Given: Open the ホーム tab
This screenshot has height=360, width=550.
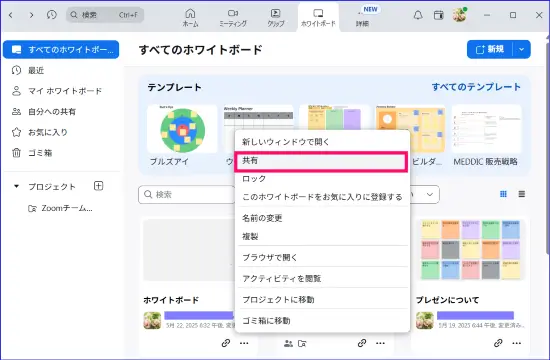Looking at the screenshot, I should click(x=190, y=18).
